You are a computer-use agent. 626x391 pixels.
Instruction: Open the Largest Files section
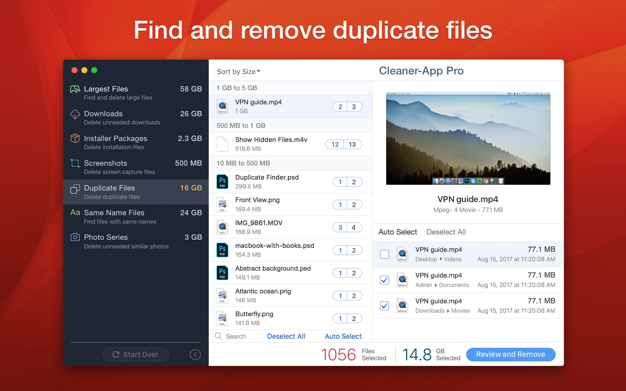pos(136,93)
